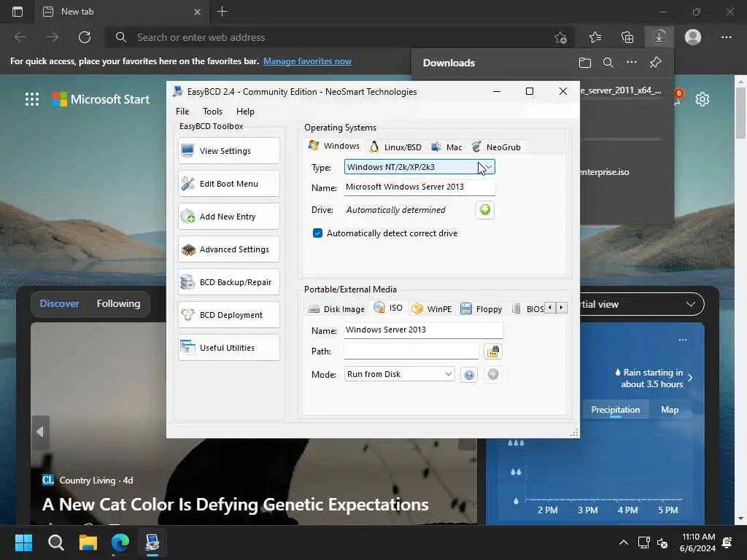Click the browse ISO path icon
This screenshot has height=560, width=747.
(x=493, y=351)
